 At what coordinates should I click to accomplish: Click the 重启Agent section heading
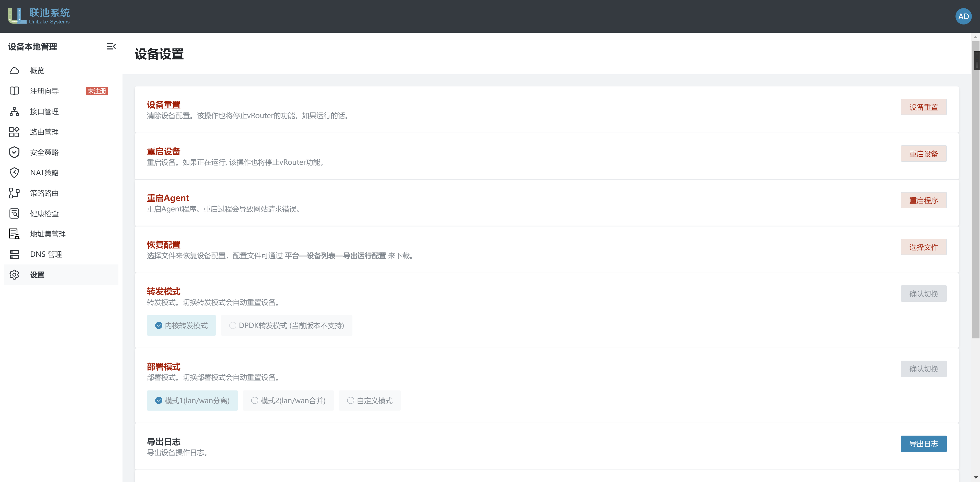(168, 198)
